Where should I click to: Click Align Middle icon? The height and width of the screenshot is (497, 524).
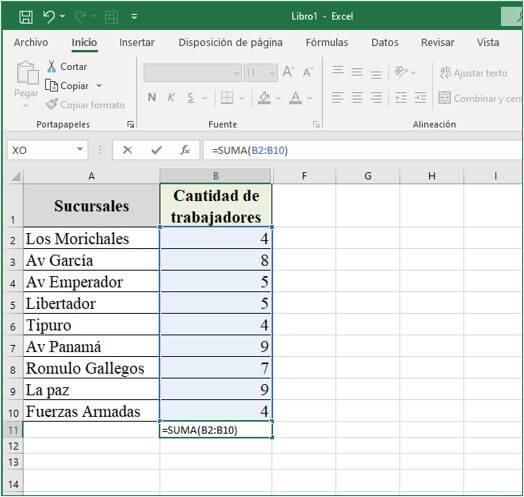[357, 72]
